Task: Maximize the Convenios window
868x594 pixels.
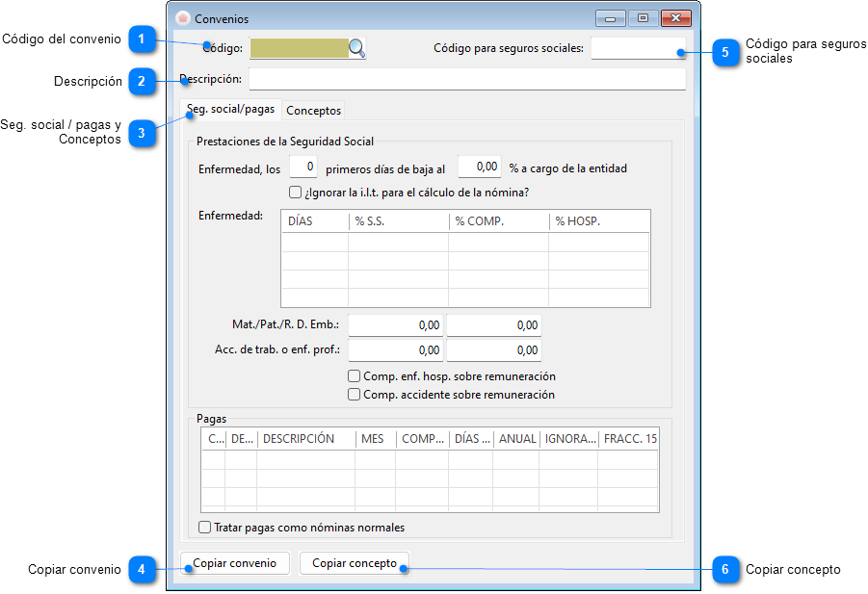Action: (x=642, y=18)
